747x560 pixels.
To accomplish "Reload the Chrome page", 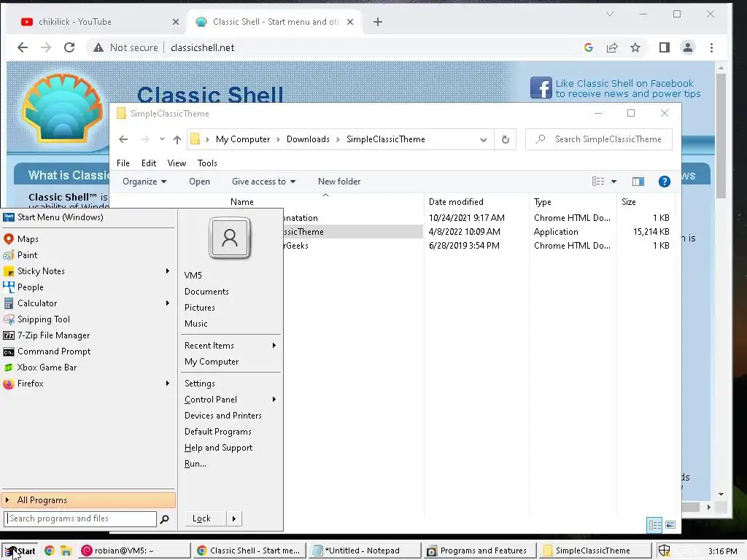I will (x=69, y=47).
